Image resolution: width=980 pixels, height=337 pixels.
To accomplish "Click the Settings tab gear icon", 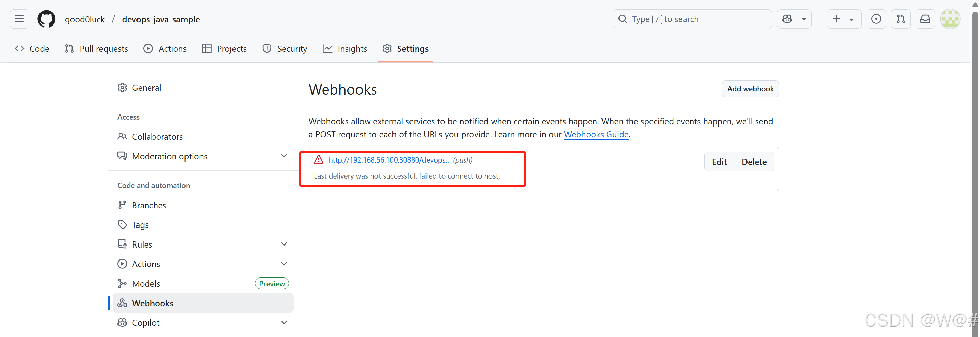I will [387, 49].
